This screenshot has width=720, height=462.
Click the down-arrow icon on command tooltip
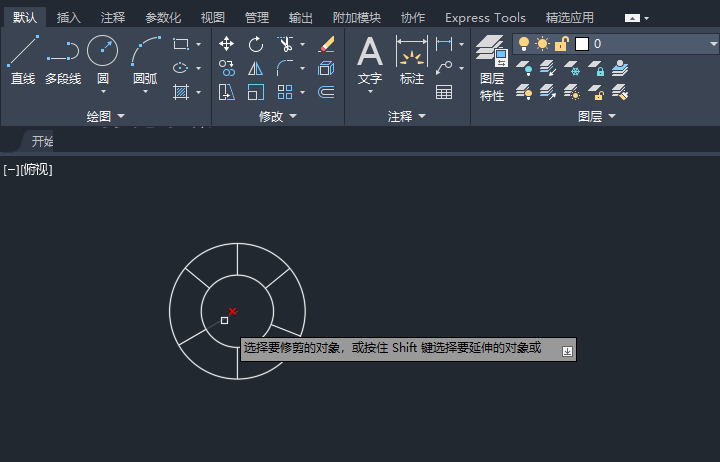(567, 350)
